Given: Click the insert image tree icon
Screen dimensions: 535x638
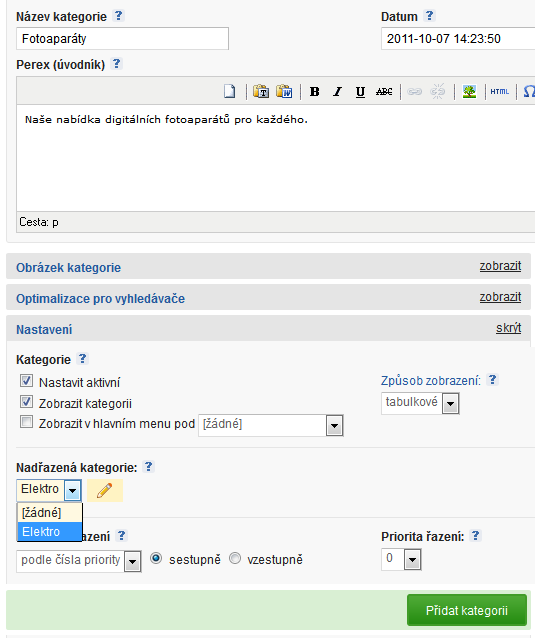Looking at the screenshot, I should pyautogui.click(x=469, y=92).
